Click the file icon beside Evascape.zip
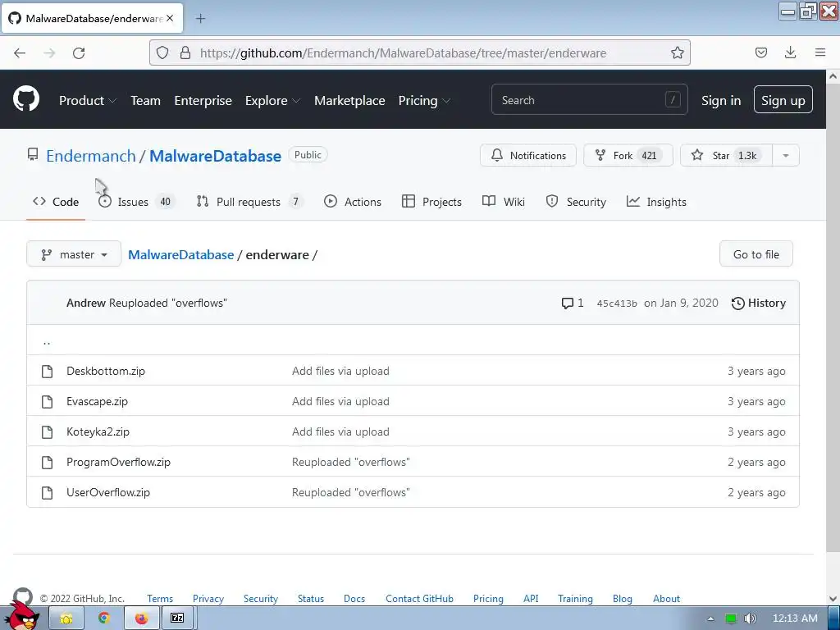This screenshot has height=630, width=840. coord(47,402)
